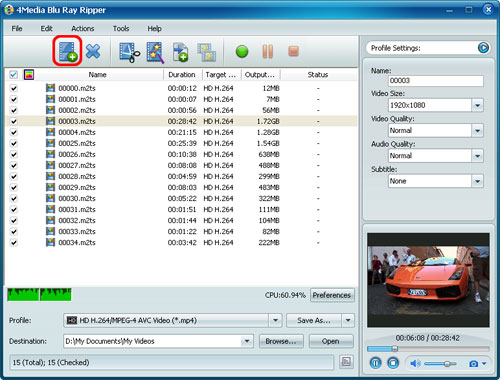The image size is (500, 380).
Task: Select the 00029.m2ts file name
Action: point(77,187)
